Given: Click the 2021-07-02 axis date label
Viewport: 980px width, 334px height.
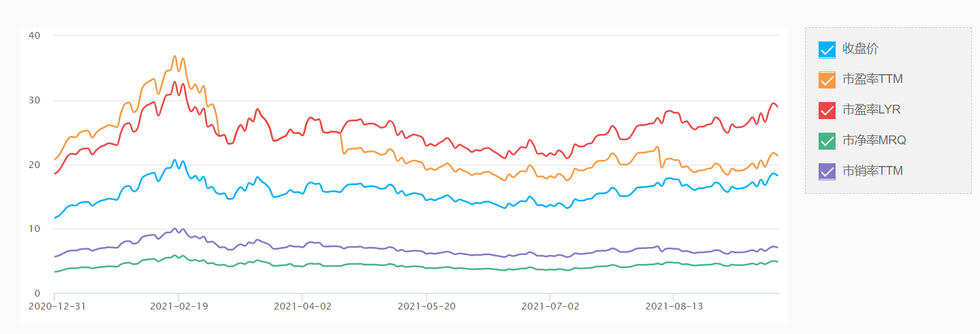Looking at the screenshot, I should pos(550,306).
